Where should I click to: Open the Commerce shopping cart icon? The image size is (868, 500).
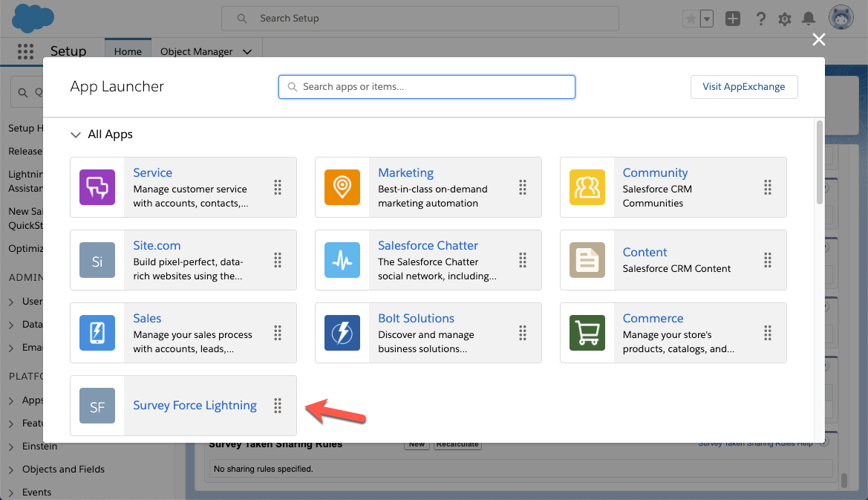pyautogui.click(x=587, y=333)
